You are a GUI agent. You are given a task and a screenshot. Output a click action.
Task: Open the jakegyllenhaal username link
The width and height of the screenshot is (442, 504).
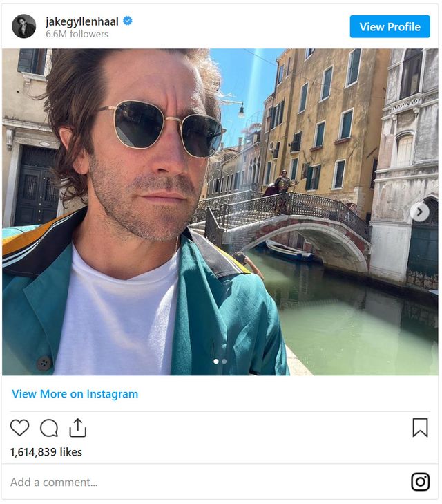pyautogui.click(x=81, y=21)
